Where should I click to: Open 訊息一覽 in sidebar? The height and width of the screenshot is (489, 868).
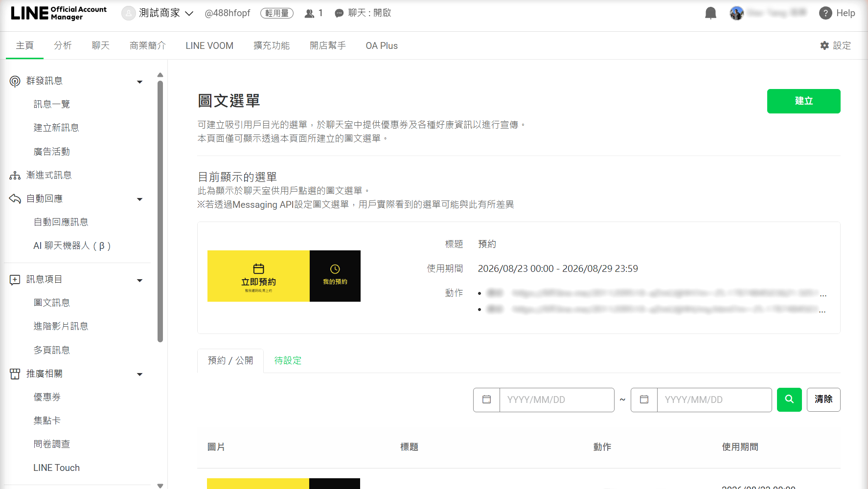pyautogui.click(x=52, y=104)
